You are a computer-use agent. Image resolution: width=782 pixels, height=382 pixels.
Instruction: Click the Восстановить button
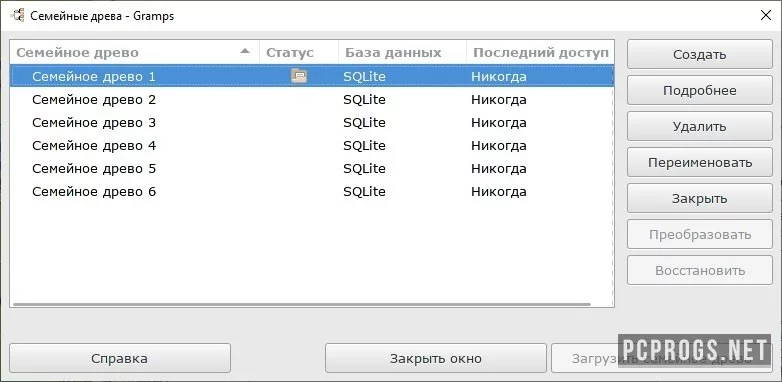699,270
